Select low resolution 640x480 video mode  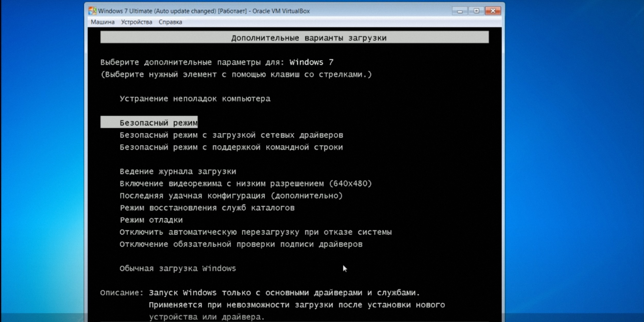245,183
